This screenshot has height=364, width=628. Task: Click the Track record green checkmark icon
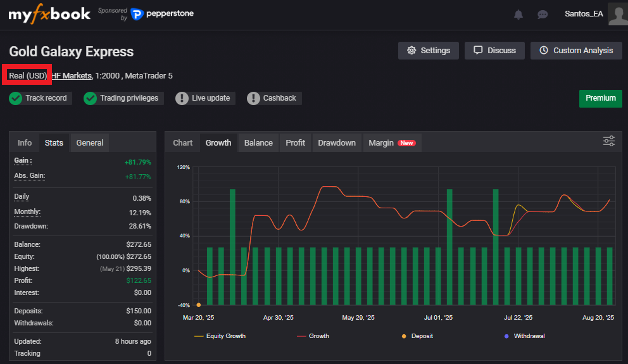point(16,98)
